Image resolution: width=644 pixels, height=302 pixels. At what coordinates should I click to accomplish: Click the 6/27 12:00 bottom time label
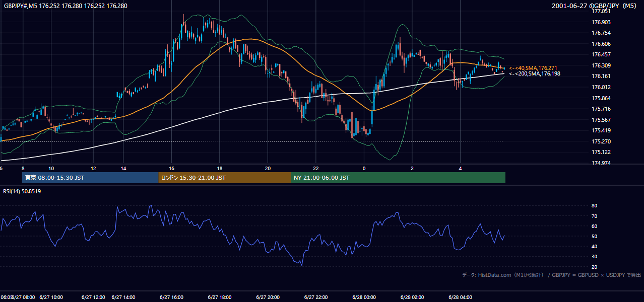[93, 297]
